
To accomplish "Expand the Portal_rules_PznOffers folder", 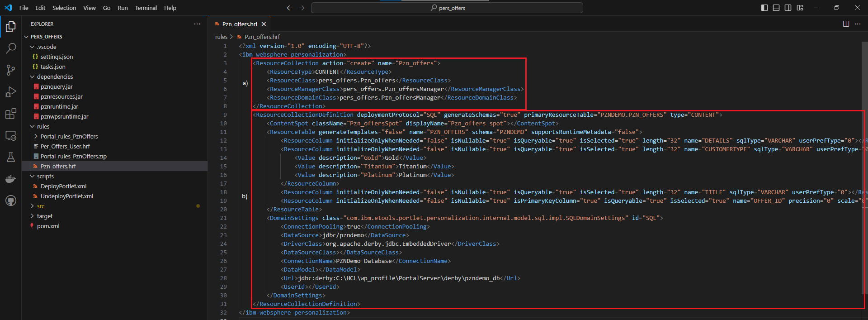I will click(x=69, y=137).
